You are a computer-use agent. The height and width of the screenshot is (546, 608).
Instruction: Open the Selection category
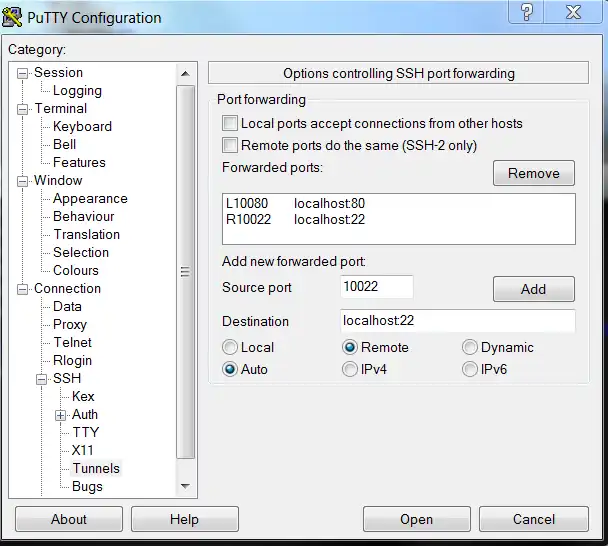(x=81, y=252)
